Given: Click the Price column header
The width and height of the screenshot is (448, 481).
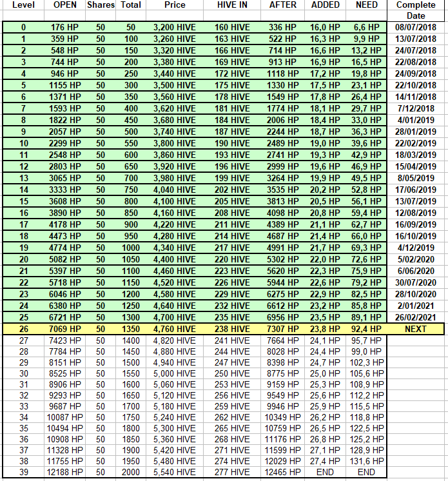Looking at the screenshot, I should tap(175, 5).
